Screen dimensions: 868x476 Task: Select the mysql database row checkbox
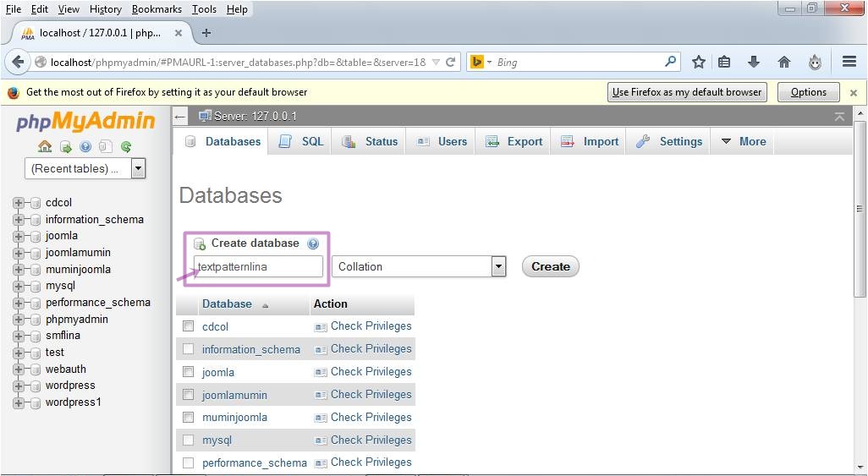click(188, 440)
